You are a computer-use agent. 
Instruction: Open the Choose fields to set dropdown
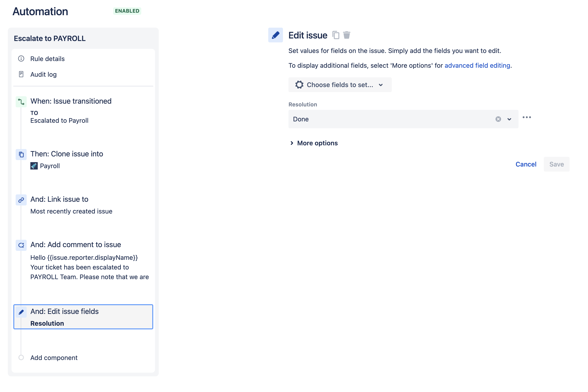[340, 85]
